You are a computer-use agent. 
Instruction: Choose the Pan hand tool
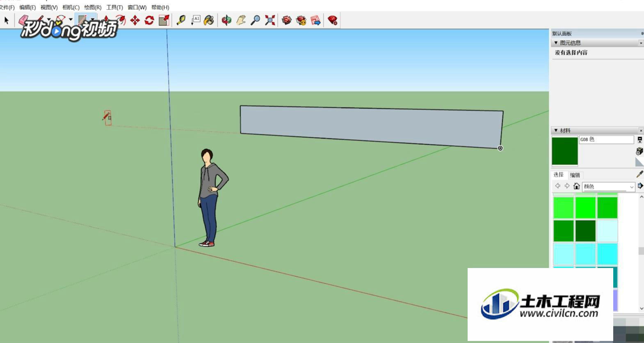coord(241,20)
